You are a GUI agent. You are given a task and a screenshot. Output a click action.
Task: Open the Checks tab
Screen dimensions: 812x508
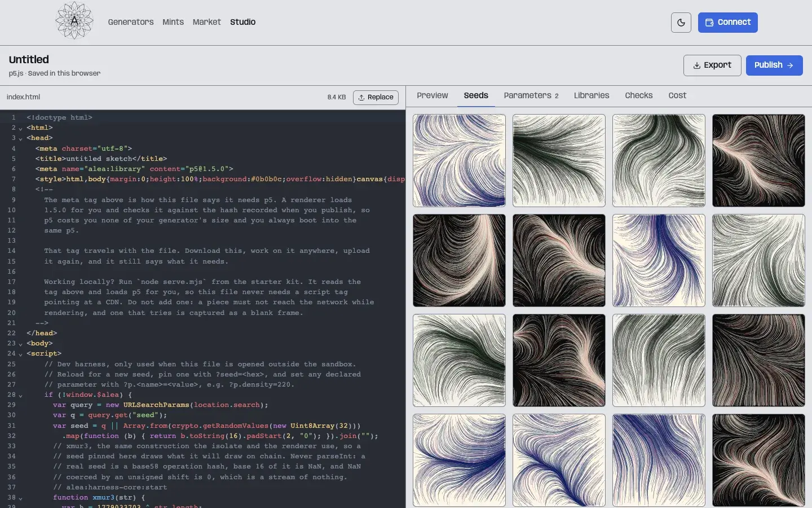(639, 95)
